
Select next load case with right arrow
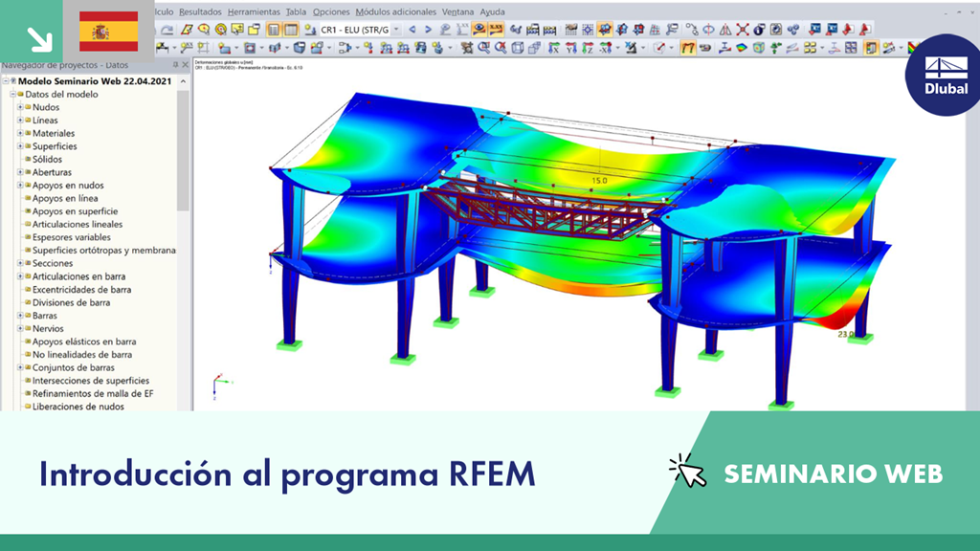[428, 30]
